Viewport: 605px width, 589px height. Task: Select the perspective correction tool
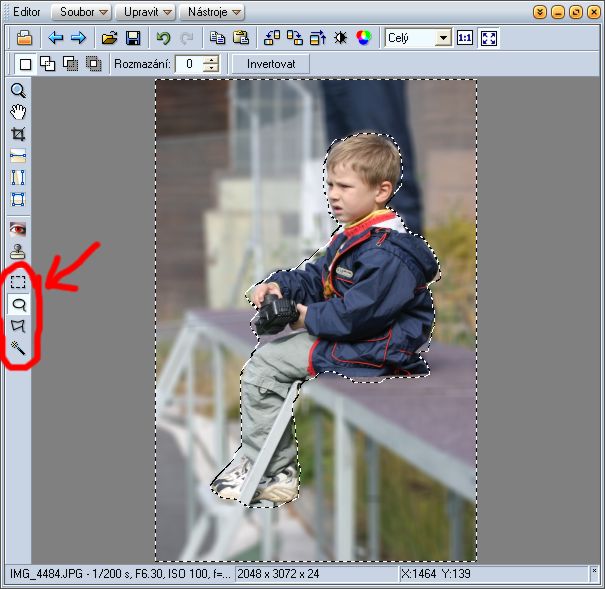coord(18,200)
